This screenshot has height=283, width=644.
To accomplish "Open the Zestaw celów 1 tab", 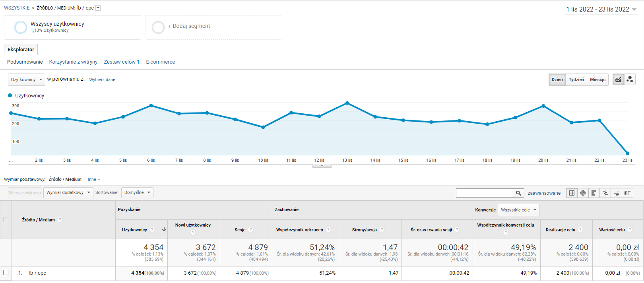I will tap(122, 62).
